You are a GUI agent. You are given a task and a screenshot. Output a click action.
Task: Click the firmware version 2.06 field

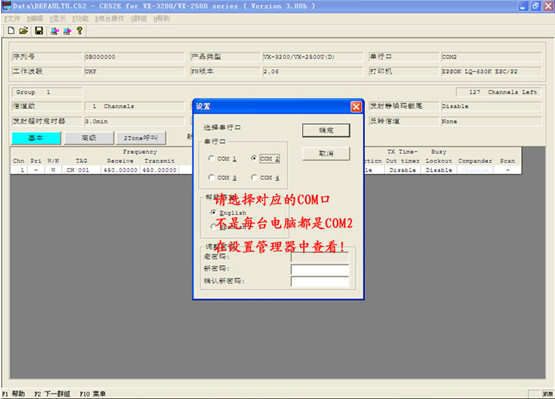[x=313, y=71]
